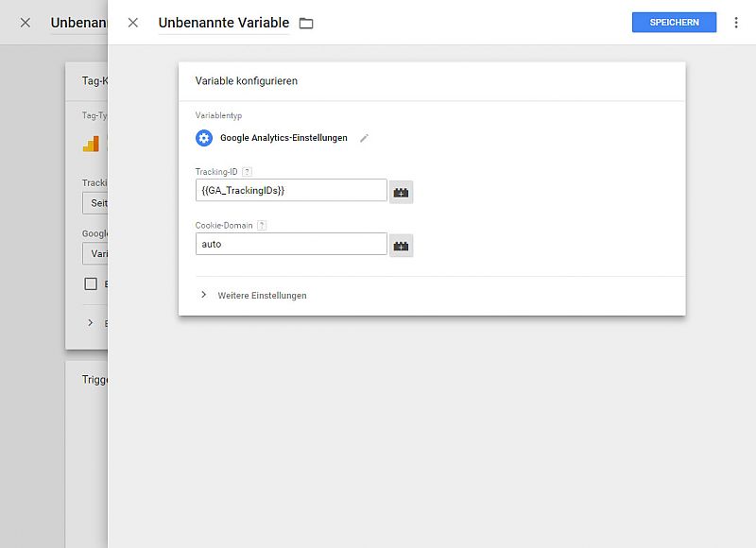Click the SPEICHERN button
Viewport: 756px width, 548px height.
tap(674, 22)
